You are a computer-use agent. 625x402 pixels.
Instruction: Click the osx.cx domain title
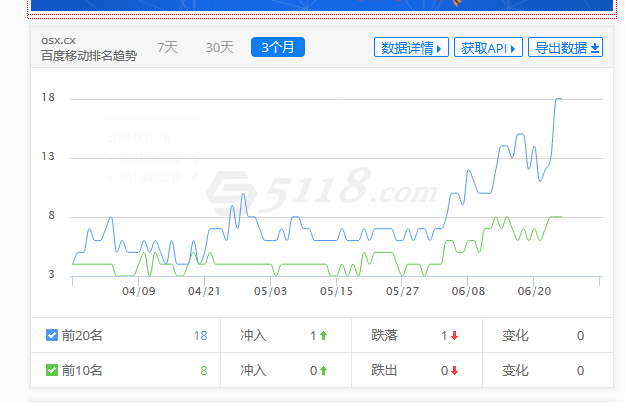click(59, 41)
